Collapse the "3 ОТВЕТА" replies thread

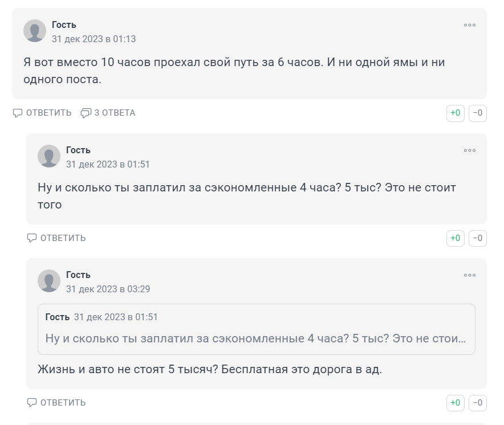pos(108,113)
